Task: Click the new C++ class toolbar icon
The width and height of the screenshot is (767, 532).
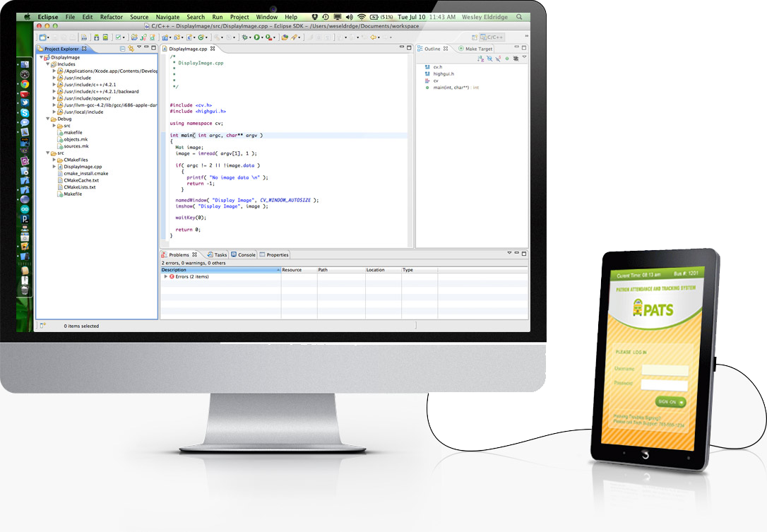Action: point(201,37)
